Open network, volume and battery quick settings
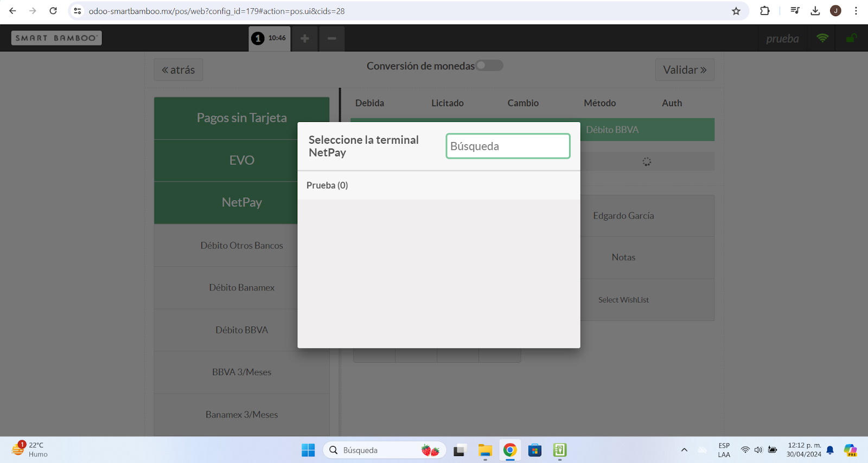This screenshot has width=868, height=463. pyautogui.click(x=758, y=450)
